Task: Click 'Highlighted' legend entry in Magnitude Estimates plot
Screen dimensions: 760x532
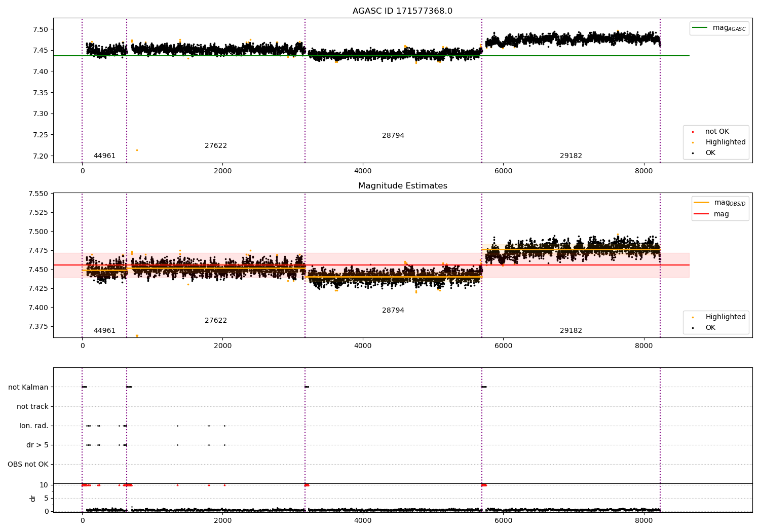Action: pyautogui.click(x=726, y=317)
